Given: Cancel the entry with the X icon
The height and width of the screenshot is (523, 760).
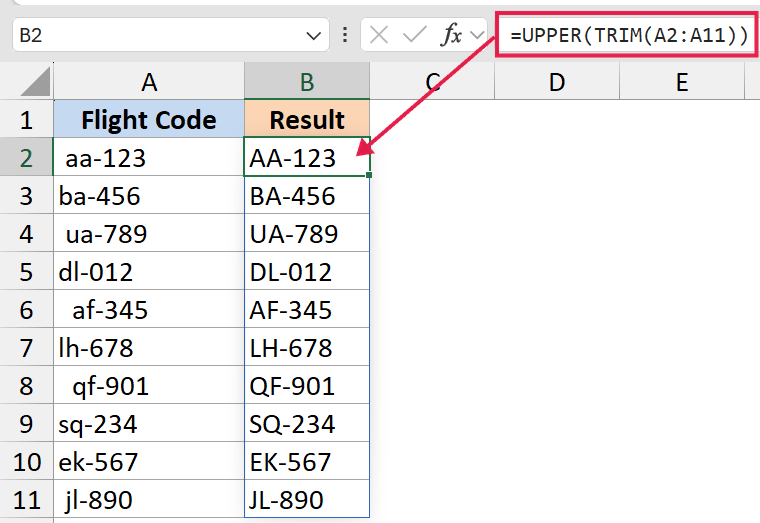Looking at the screenshot, I should [x=379, y=35].
